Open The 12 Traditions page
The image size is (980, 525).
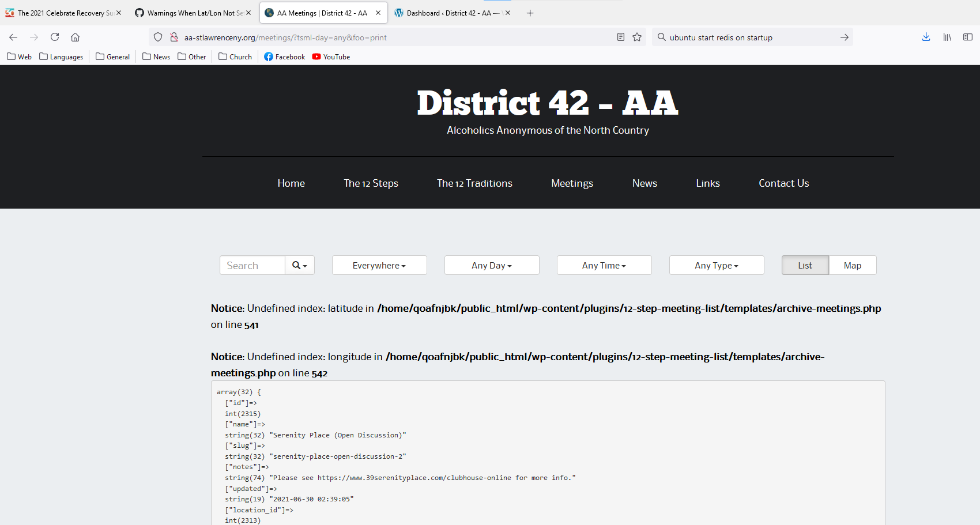(474, 183)
